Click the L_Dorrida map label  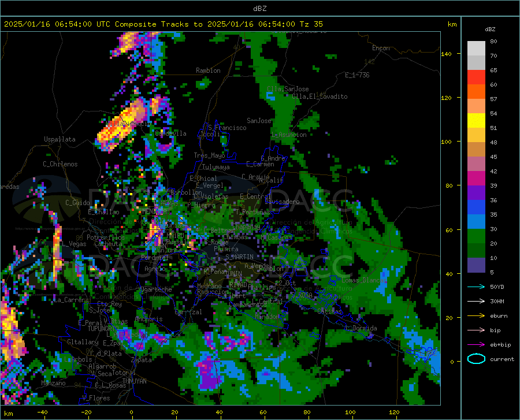361,328
